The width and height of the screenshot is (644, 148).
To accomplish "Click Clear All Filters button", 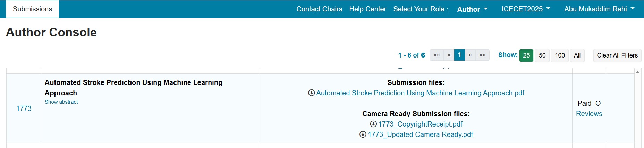I will coord(617,55).
